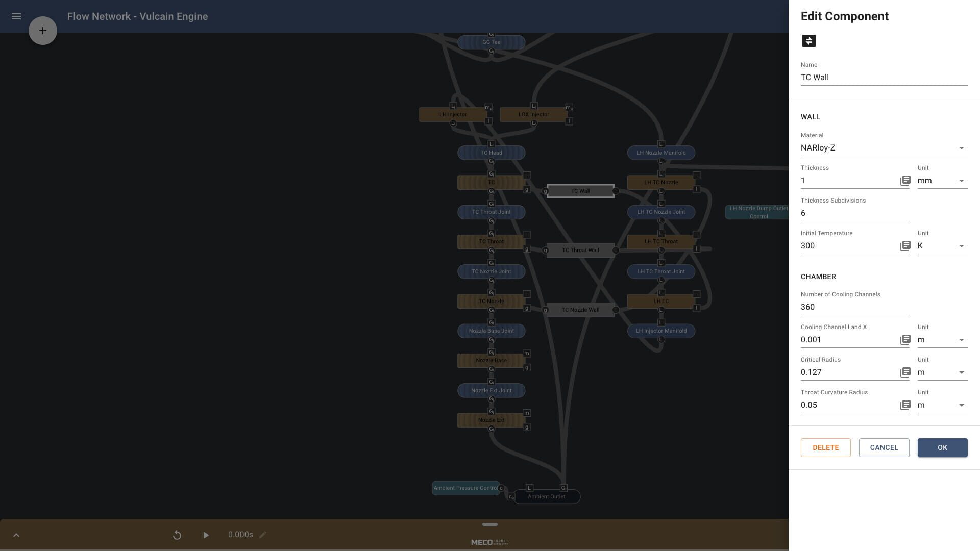Click the copy icon next to Critical Radius
The height and width of the screenshot is (551, 980).
click(905, 372)
